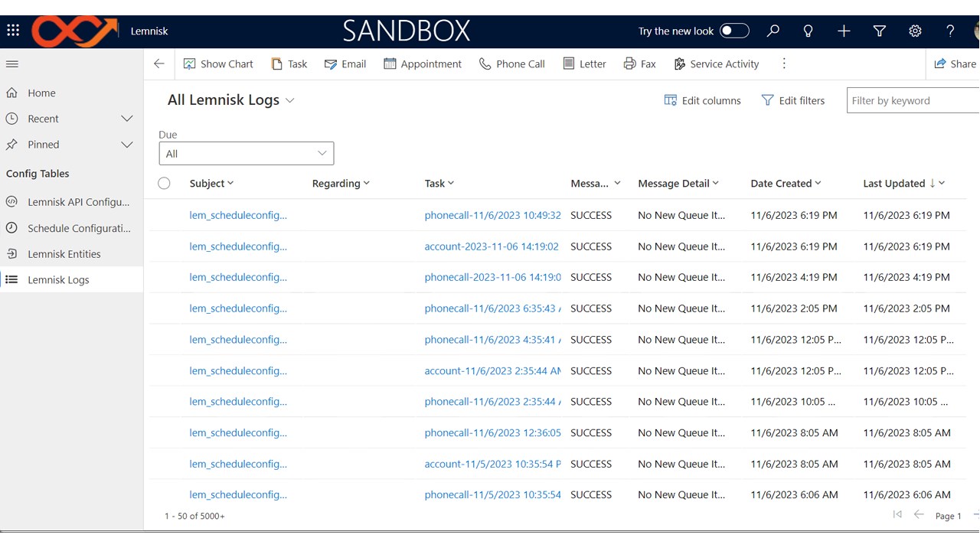Select Lemnisk Logs in sidebar
Viewport: 980px width, 551px height.
pos(71,279)
